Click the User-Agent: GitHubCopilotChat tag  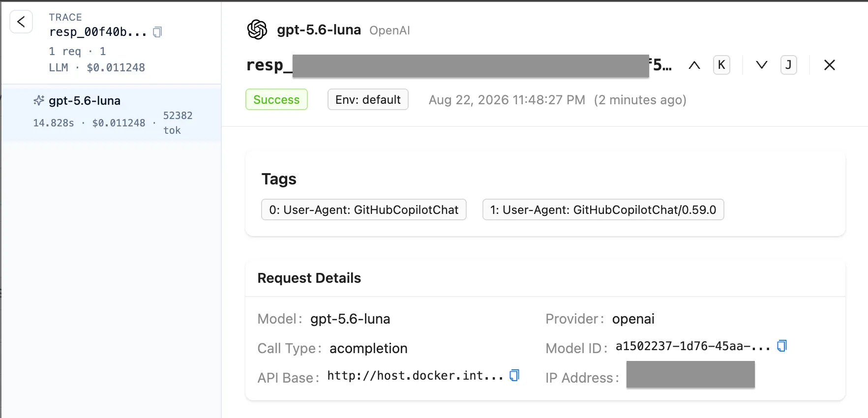tap(364, 209)
